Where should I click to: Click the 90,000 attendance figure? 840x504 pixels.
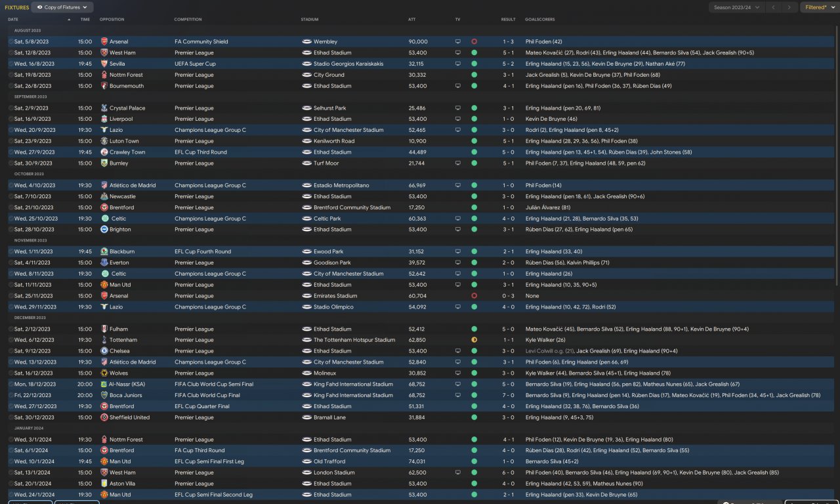pos(417,41)
